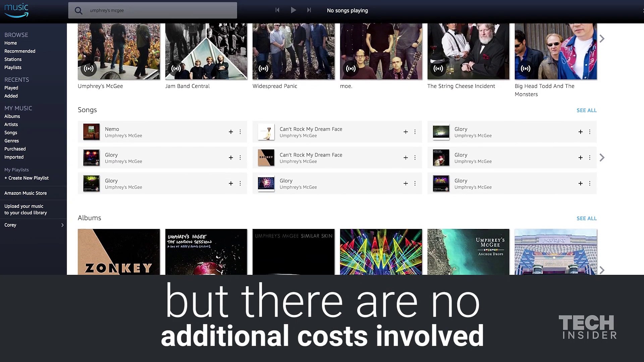Open recently Added items
This screenshot has width=644, height=362.
click(x=11, y=96)
